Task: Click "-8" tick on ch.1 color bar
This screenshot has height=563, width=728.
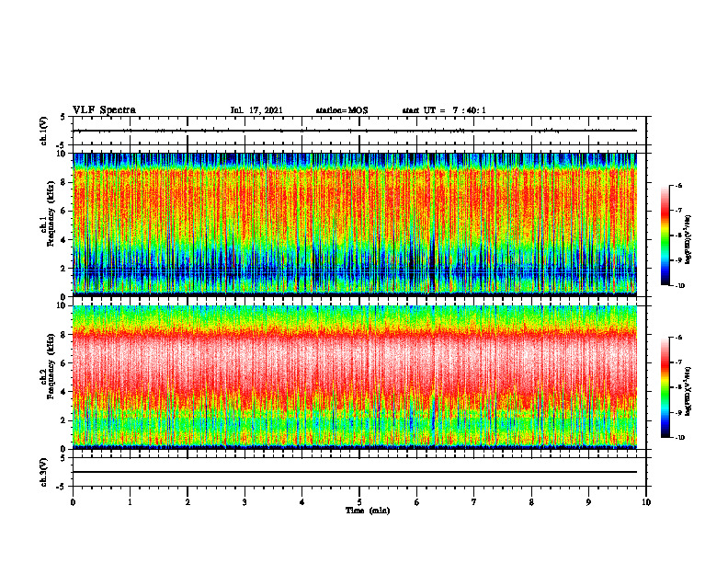Action: (x=678, y=236)
